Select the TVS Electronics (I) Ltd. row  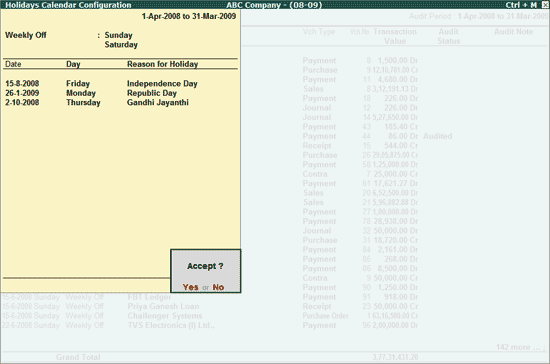tap(108, 325)
